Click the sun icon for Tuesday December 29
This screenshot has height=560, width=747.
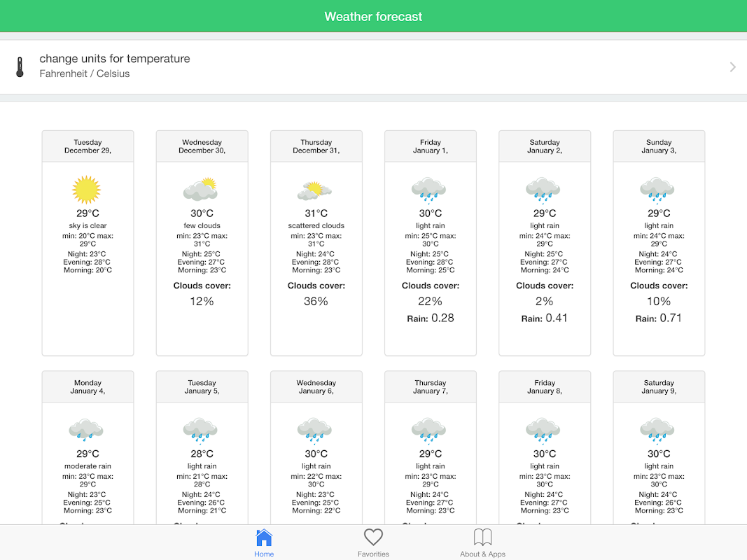(87, 190)
